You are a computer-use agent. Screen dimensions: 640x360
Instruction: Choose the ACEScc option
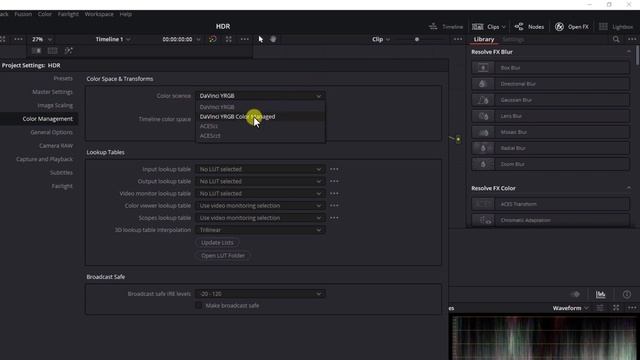pyautogui.click(x=260, y=126)
